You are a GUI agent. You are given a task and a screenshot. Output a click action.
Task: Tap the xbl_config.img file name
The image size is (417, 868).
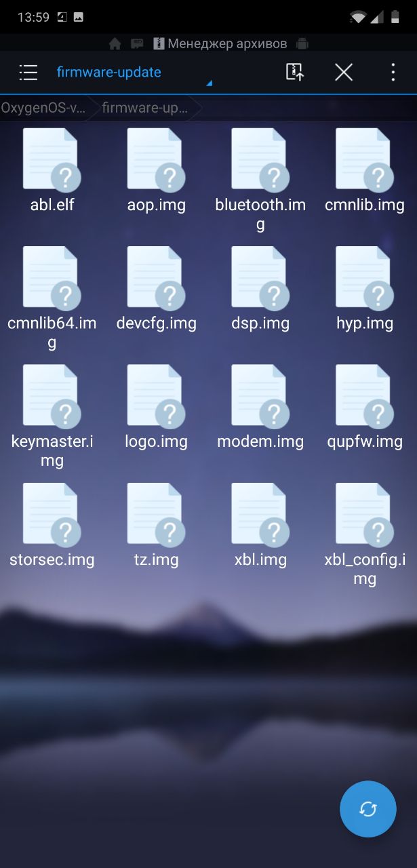click(365, 570)
